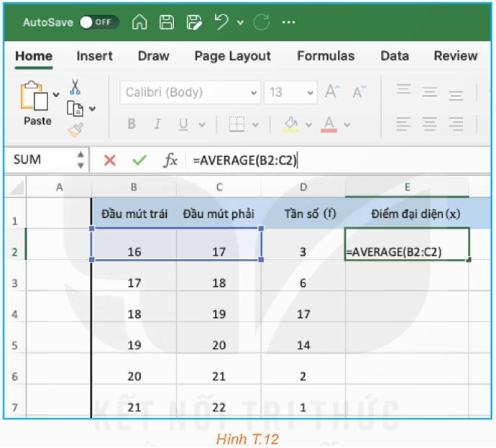Switch to the Home ribbon tab
This screenshot has height=448, width=496.
pyautogui.click(x=34, y=56)
